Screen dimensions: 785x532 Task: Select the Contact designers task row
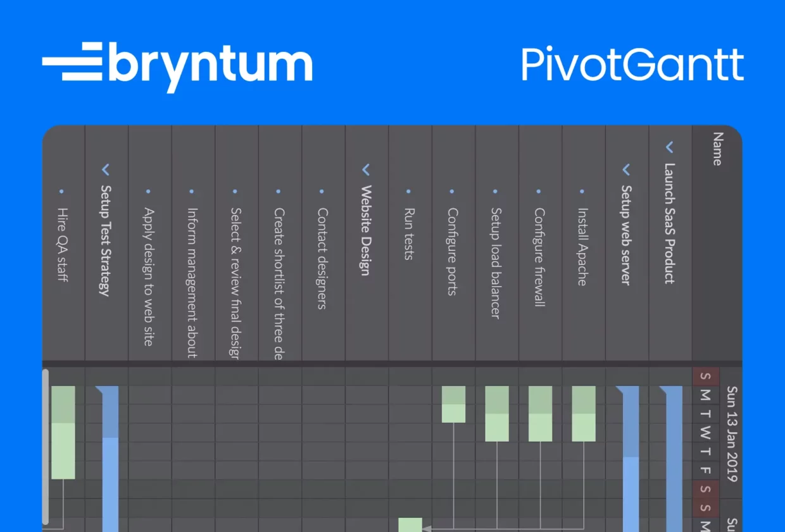coord(323,243)
